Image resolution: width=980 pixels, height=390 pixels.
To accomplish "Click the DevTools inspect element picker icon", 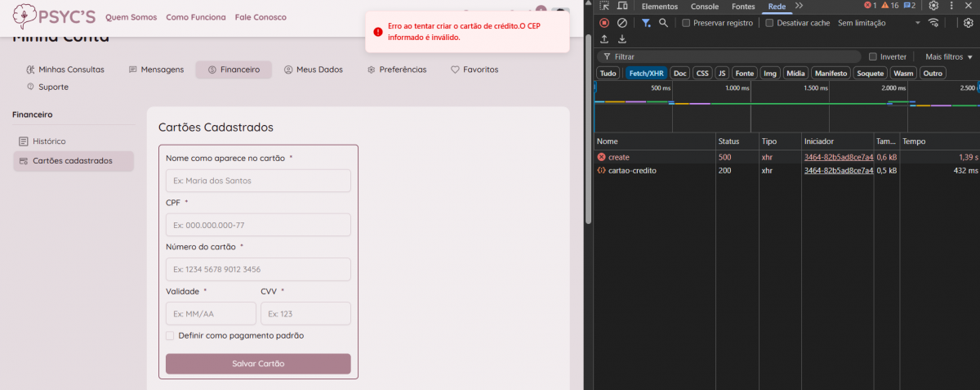I will (604, 7).
